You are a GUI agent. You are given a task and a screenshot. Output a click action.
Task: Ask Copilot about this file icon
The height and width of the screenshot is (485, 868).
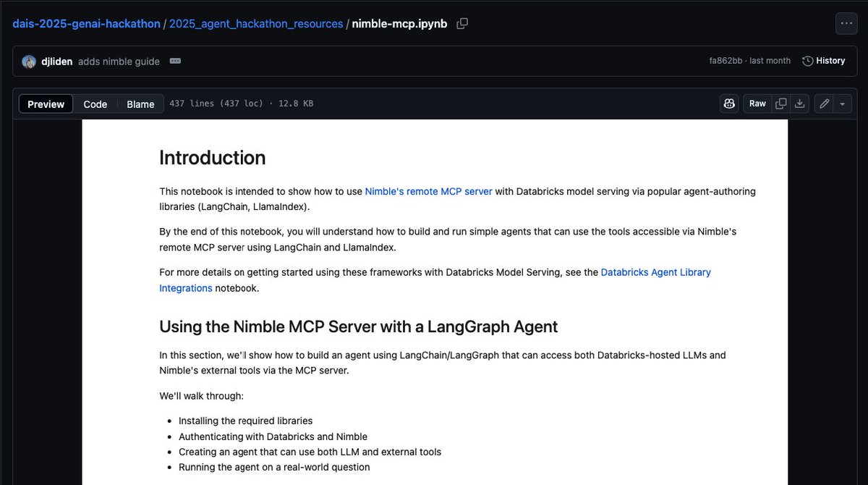point(729,104)
